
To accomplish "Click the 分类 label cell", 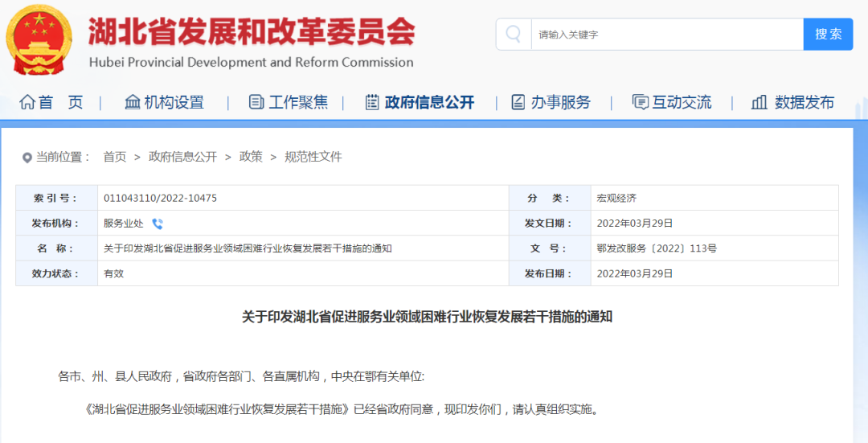I will coord(550,199).
